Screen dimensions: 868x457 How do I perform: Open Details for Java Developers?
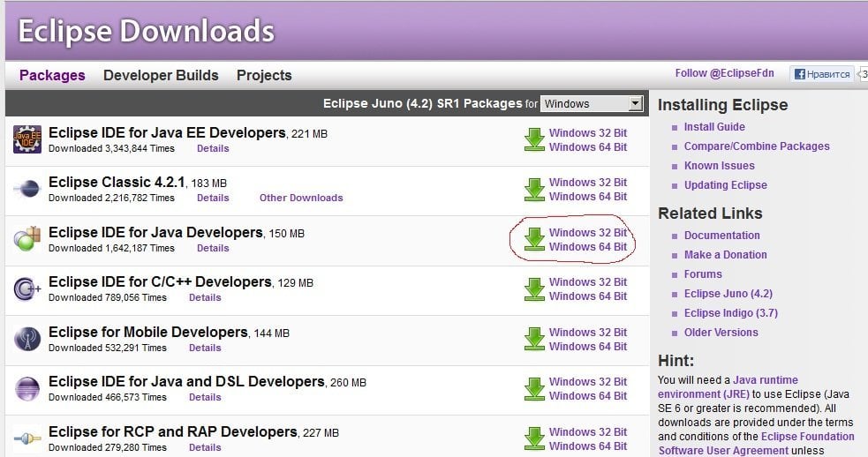tap(213, 248)
